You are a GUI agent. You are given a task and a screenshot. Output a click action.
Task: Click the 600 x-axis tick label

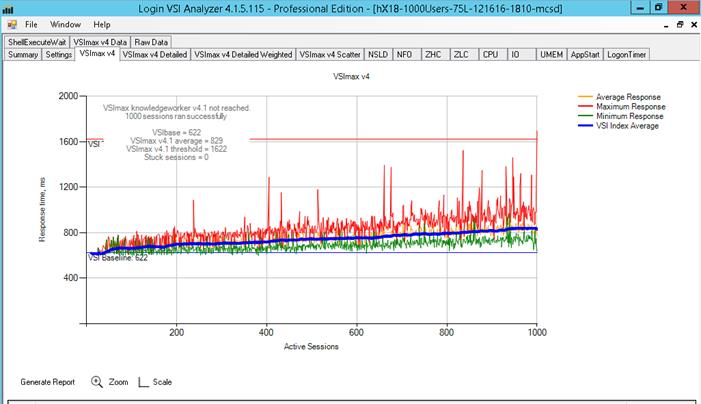[x=356, y=332]
